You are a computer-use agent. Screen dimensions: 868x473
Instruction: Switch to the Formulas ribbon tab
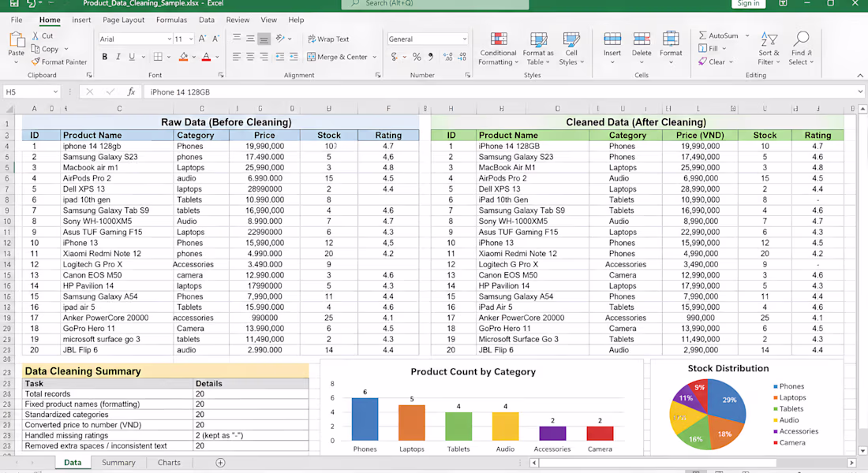pos(171,20)
